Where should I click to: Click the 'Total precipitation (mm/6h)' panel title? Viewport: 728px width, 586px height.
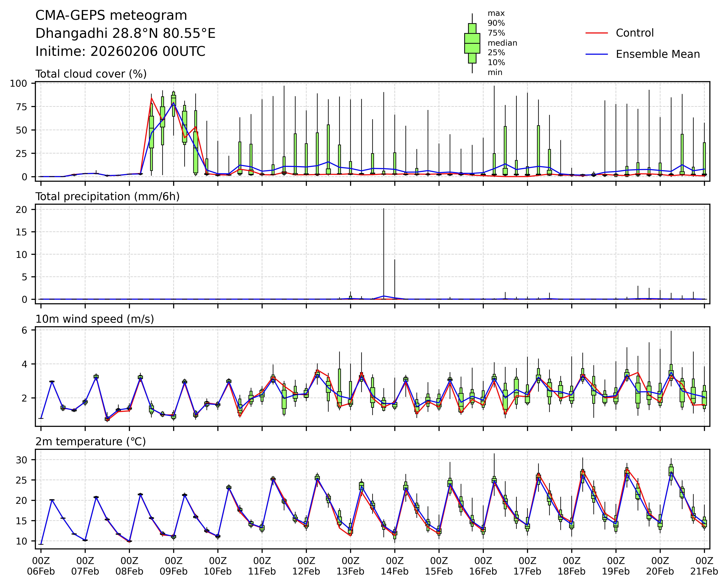tap(107, 196)
